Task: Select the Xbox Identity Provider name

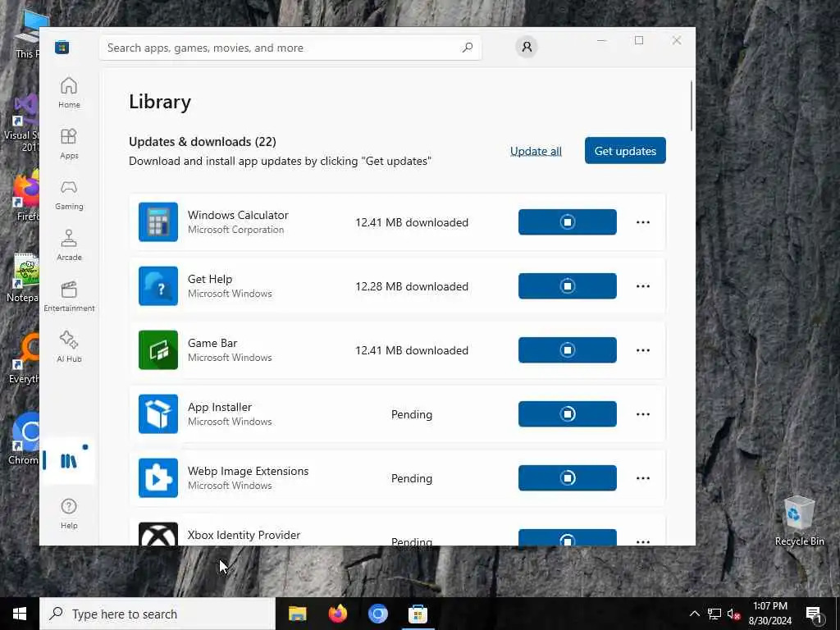Action: (244, 535)
